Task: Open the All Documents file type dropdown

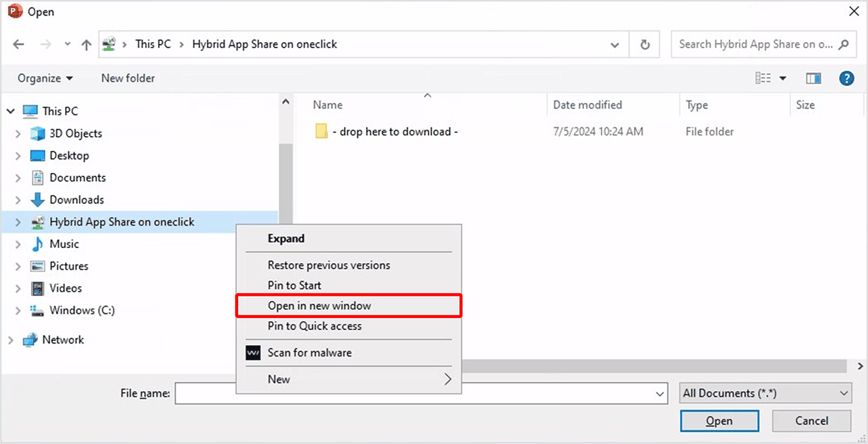Action: pos(766,393)
